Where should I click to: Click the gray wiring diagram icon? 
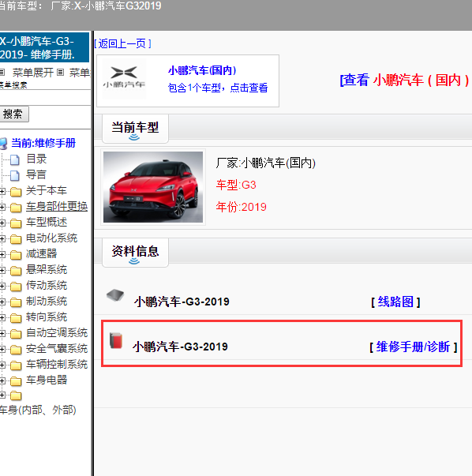pos(115,295)
